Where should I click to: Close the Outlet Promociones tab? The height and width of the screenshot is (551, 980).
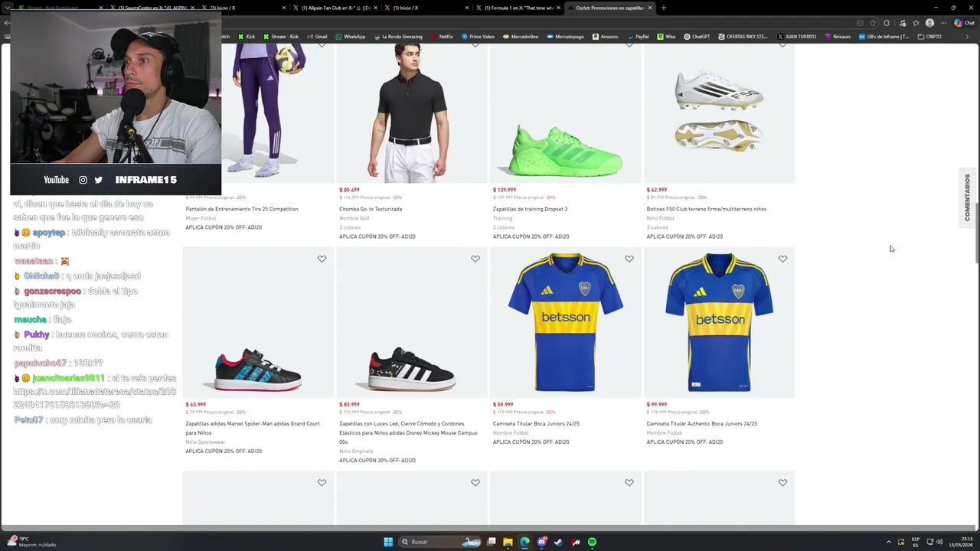click(x=650, y=8)
